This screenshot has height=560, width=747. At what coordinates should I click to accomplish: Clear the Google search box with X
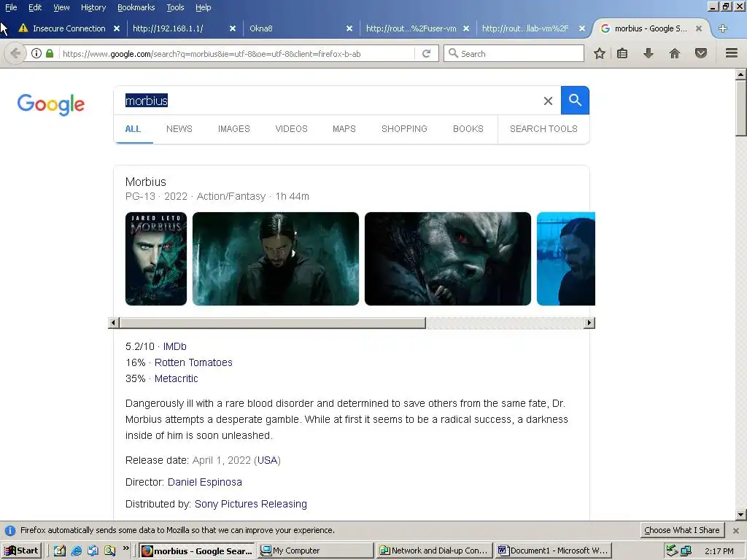tap(548, 101)
